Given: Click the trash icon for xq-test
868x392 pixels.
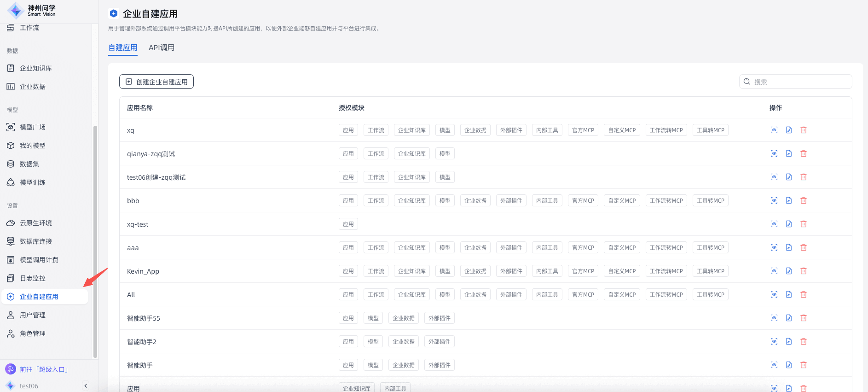Looking at the screenshot, I should (803, 224).
